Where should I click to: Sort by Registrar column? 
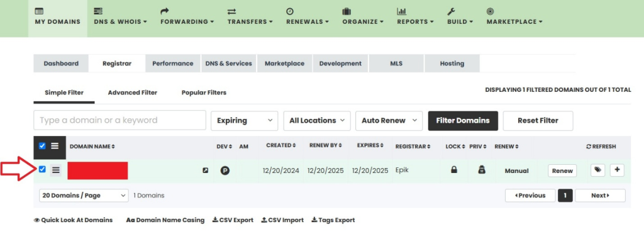413,147
